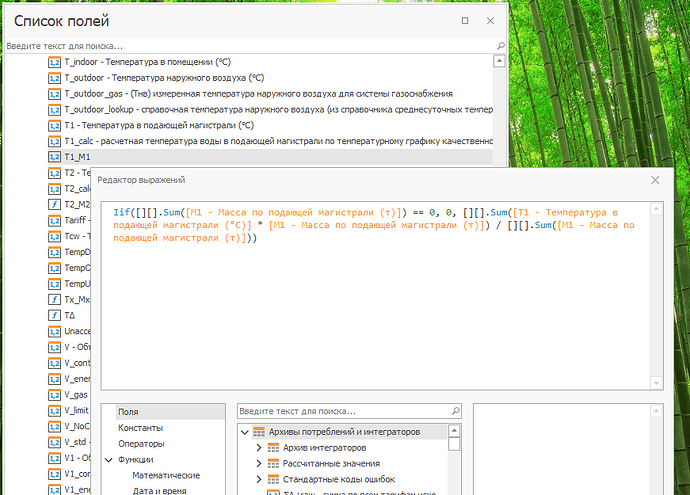Click the table icon of Рассчитанные значения
This screenshot has height=495, width=690.
[273, 464]
